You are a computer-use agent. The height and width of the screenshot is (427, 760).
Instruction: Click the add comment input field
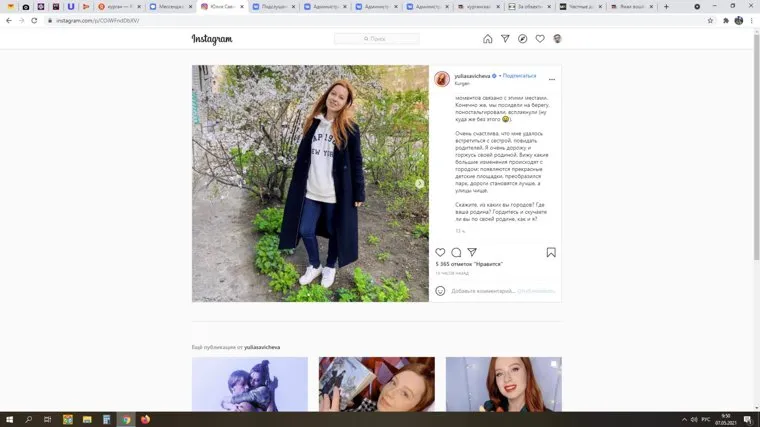490,291
